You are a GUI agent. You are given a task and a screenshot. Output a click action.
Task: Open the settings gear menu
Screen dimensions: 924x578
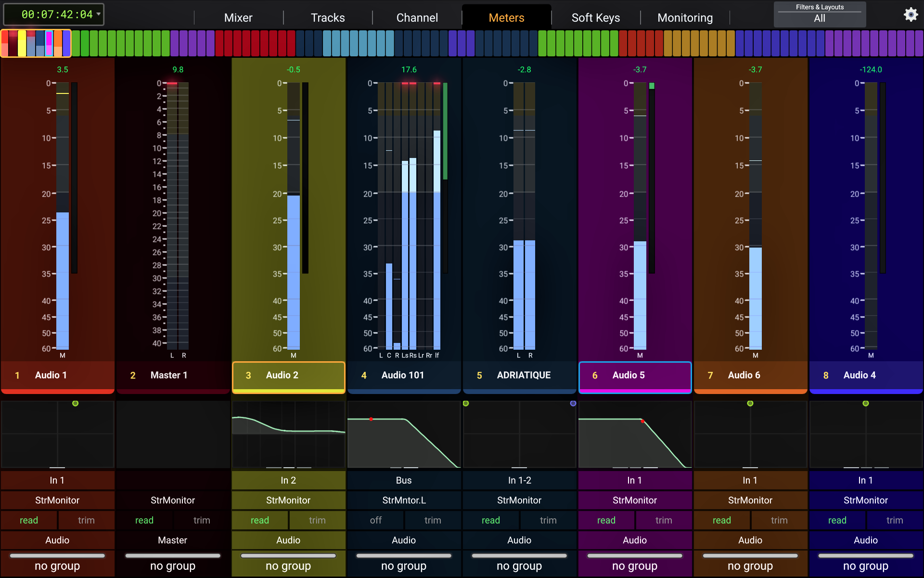click(911, 14)
